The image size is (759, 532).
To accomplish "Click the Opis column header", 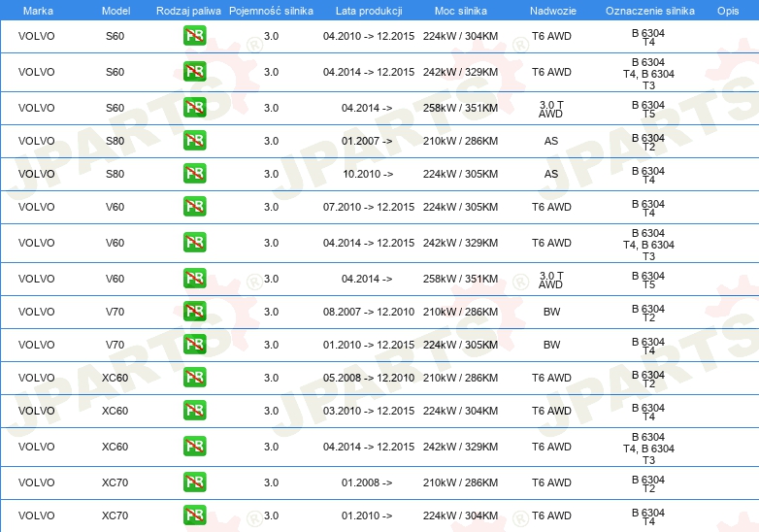I will tap(728, 11).
